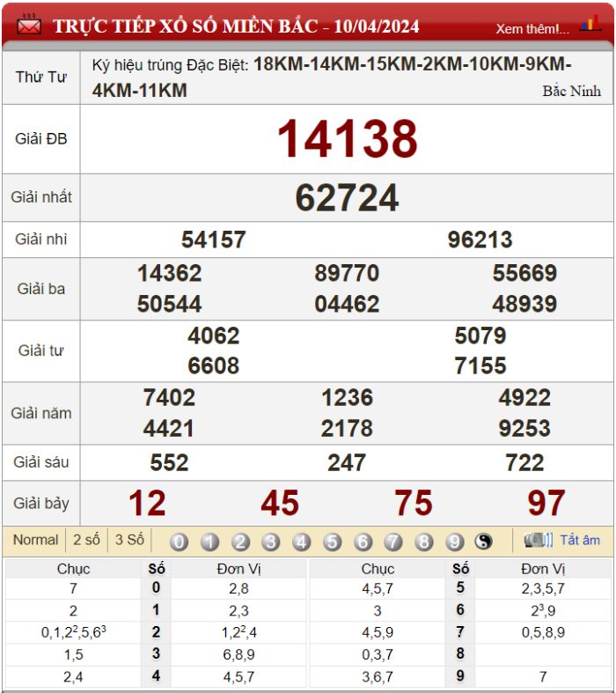Switch to Normal view tab

tap(35, 540)
